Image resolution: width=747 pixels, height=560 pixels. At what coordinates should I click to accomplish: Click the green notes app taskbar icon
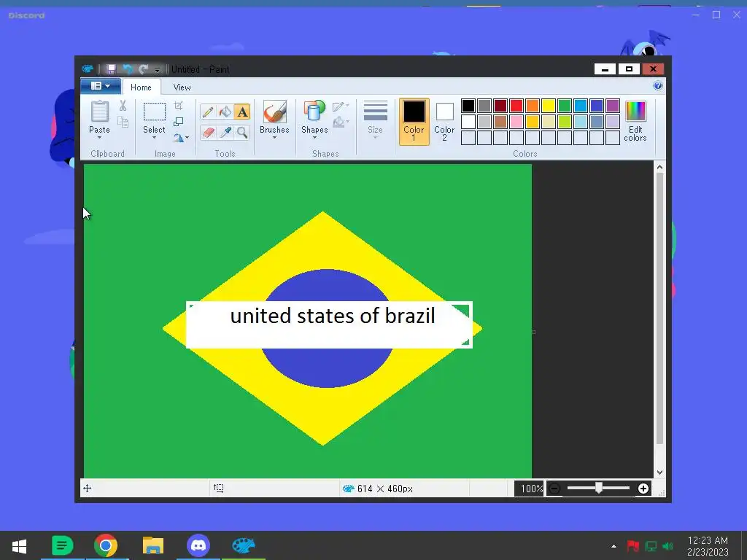tap(62, 545)
